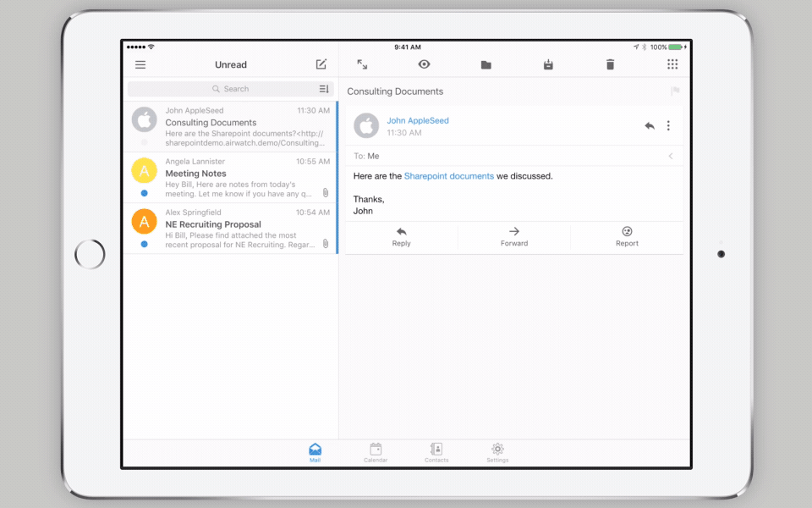This screenshot has height=508, width=812.
Task: Delete the email with the trash icon
Action: tap(610, 65)
